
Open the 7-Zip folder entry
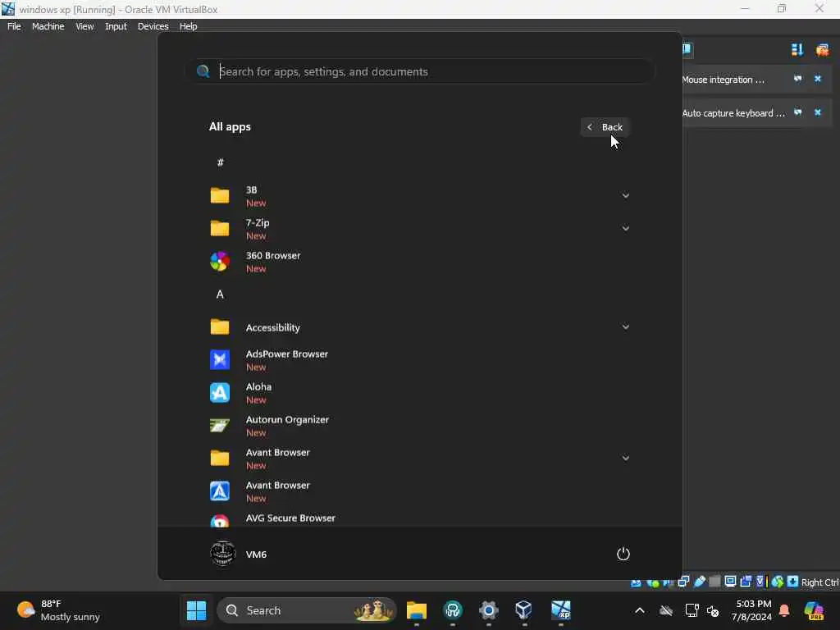tap(419, 228)
